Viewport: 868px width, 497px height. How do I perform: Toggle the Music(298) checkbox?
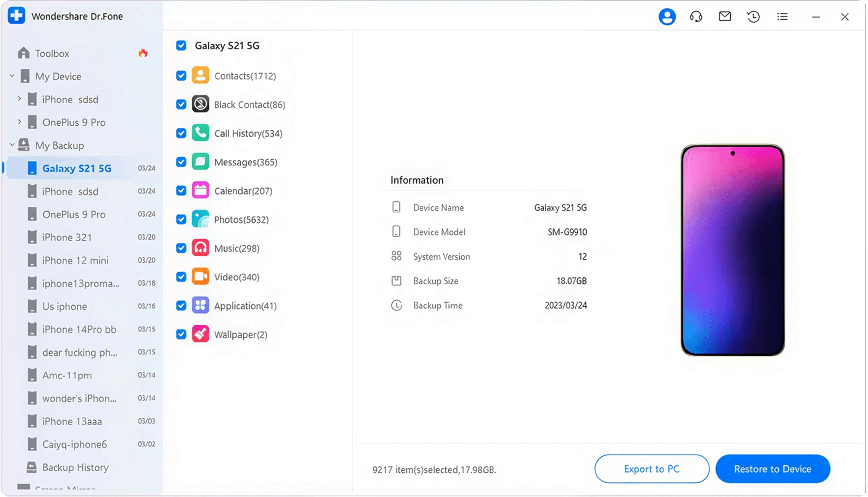(181, 248)
